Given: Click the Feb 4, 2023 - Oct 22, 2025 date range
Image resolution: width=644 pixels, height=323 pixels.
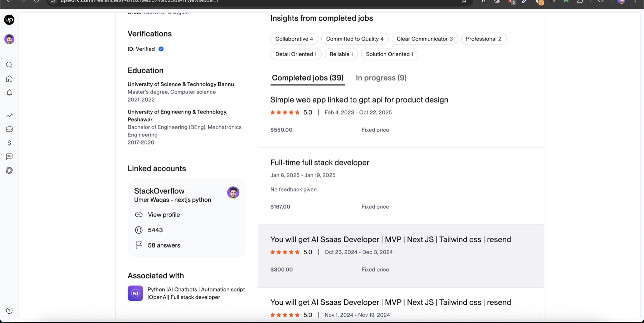Looking at the screenshot, I should pyautogui.click(x=358, y=112).
